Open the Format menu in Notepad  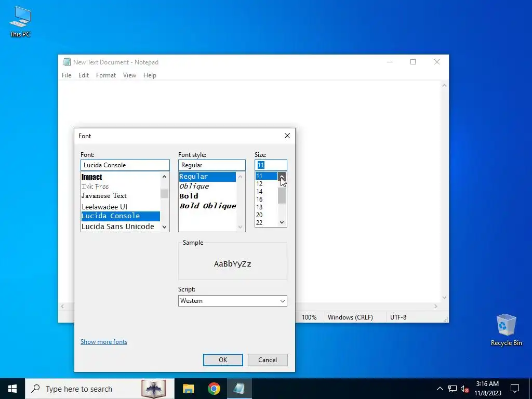106,75
